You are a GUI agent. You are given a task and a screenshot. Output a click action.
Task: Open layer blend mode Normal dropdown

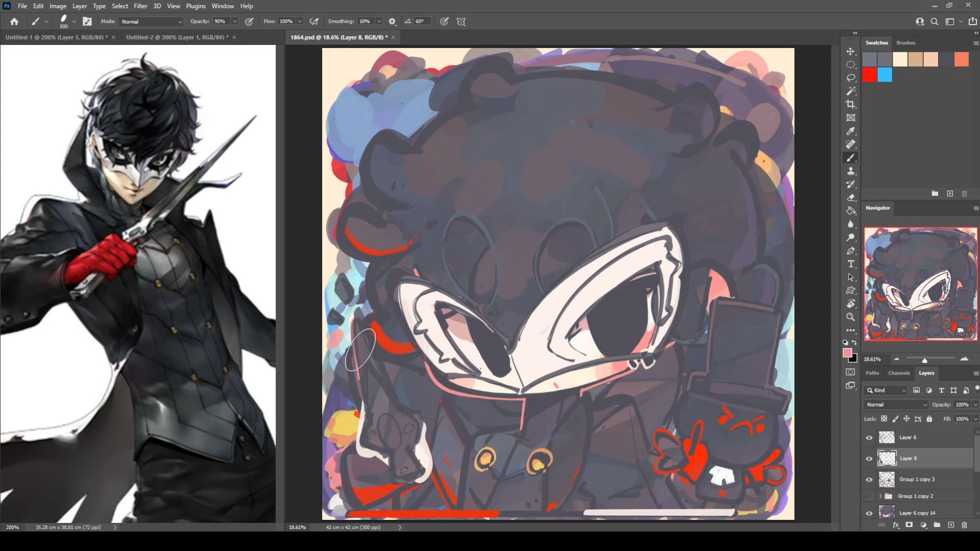click(896, 405)
